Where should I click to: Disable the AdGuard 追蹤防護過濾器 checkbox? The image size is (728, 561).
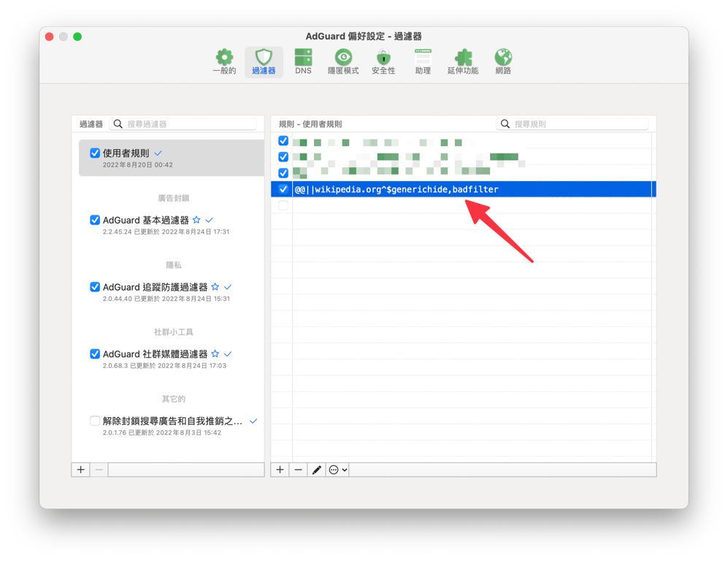pos(95,287)
